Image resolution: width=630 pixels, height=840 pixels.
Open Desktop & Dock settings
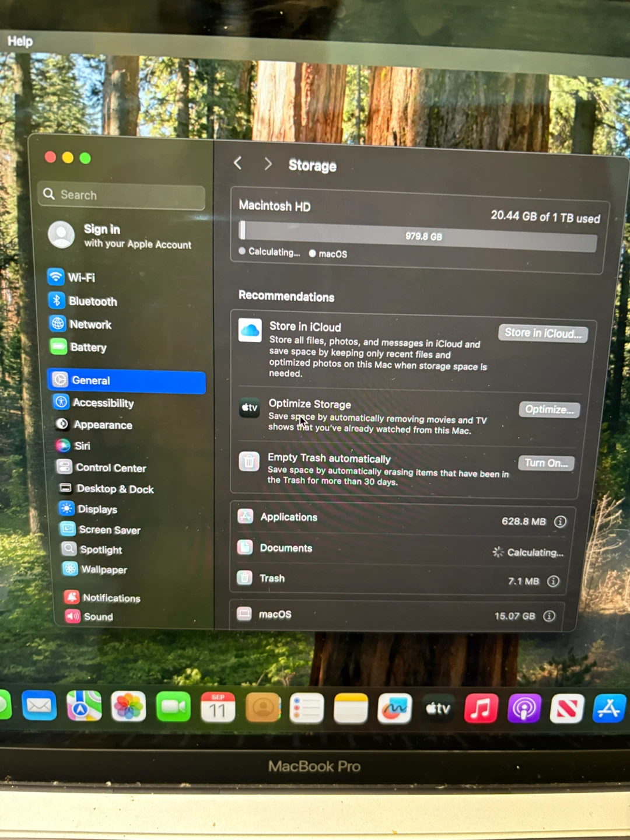point(106,489)
